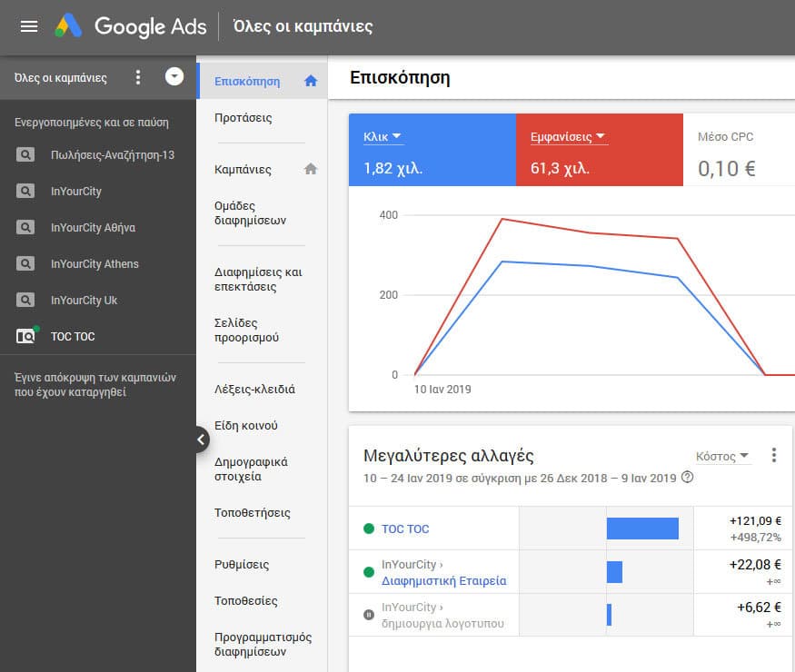Click search icon beside InYourCity campaign

point(25,191)
